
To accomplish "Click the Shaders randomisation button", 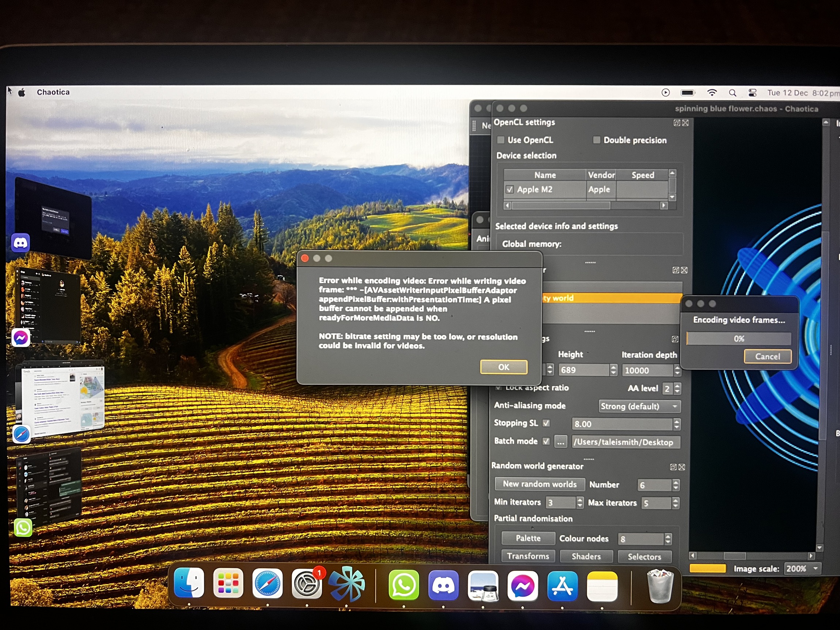I will point(586,556).
